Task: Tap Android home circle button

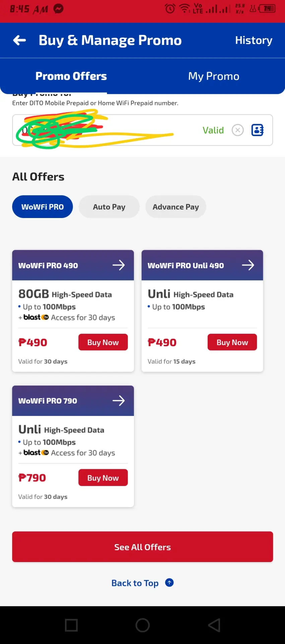Action: pos(143,625)
